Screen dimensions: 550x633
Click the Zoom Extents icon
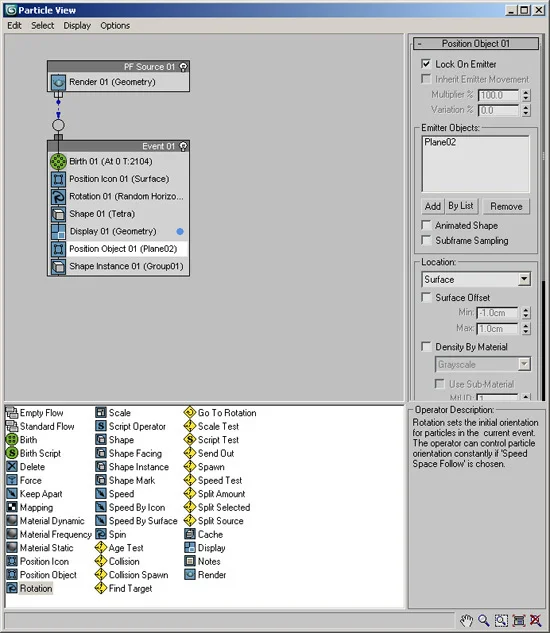pyautogui.click(x=519, y=620)
